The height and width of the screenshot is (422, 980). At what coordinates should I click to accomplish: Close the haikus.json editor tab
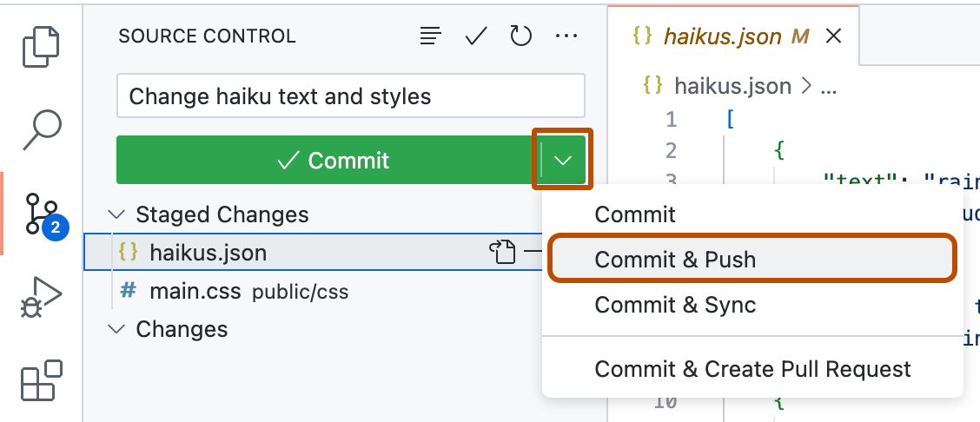pos(833,36)
